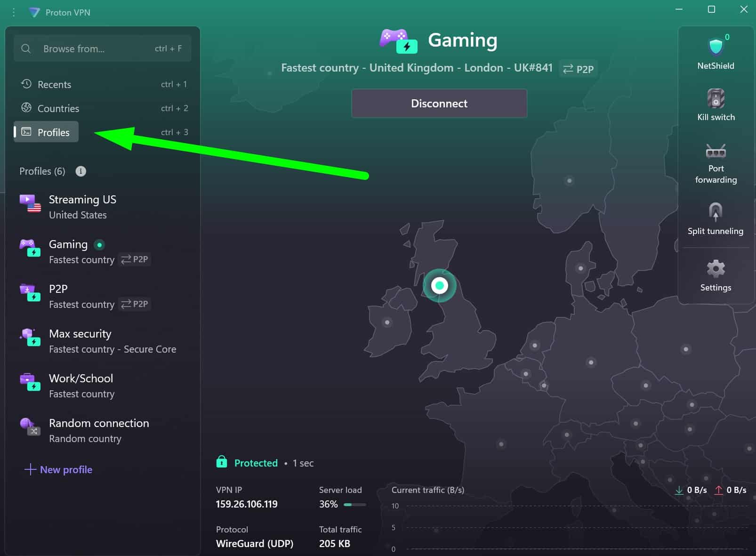This screenshot has width=756, height=556.
Task: Click the green download speed arrow icon
Action: click(679, 490)
